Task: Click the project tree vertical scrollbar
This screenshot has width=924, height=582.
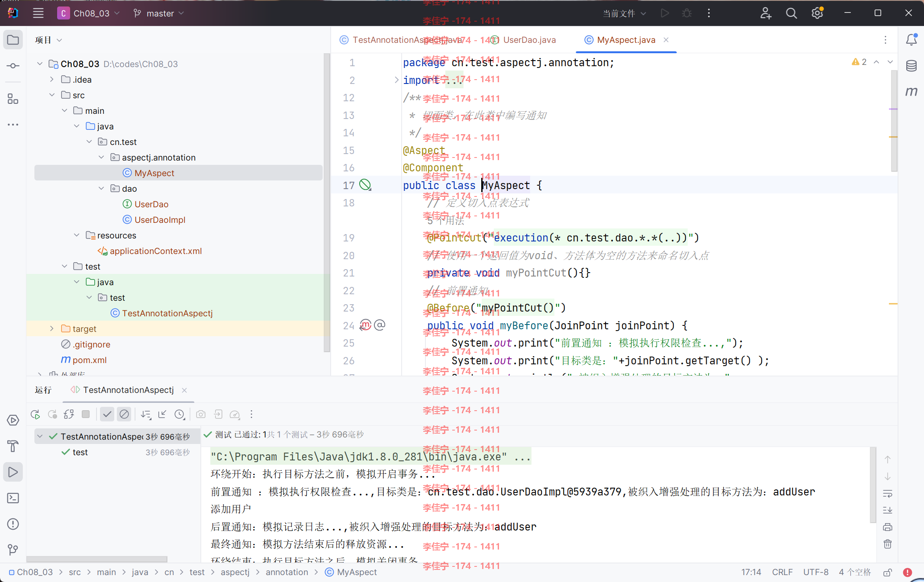Action: [x=327, y=203]
